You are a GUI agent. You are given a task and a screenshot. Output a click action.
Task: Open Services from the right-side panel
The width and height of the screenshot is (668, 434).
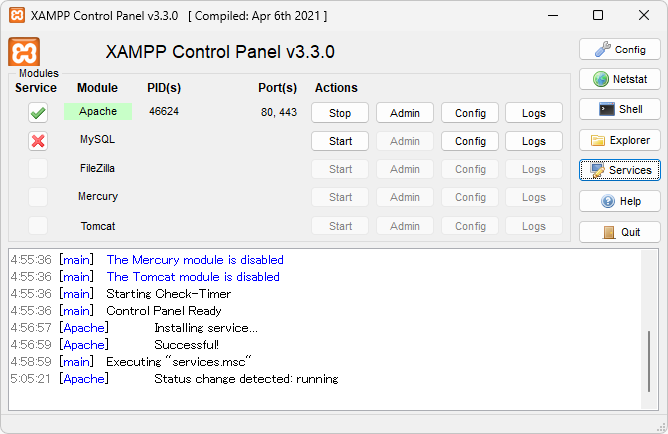point(619,170)
